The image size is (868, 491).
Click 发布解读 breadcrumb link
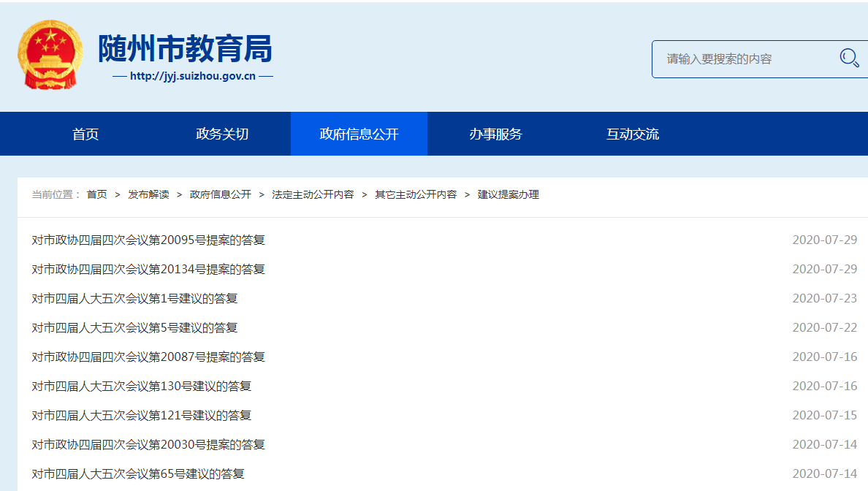pos(148,194)
